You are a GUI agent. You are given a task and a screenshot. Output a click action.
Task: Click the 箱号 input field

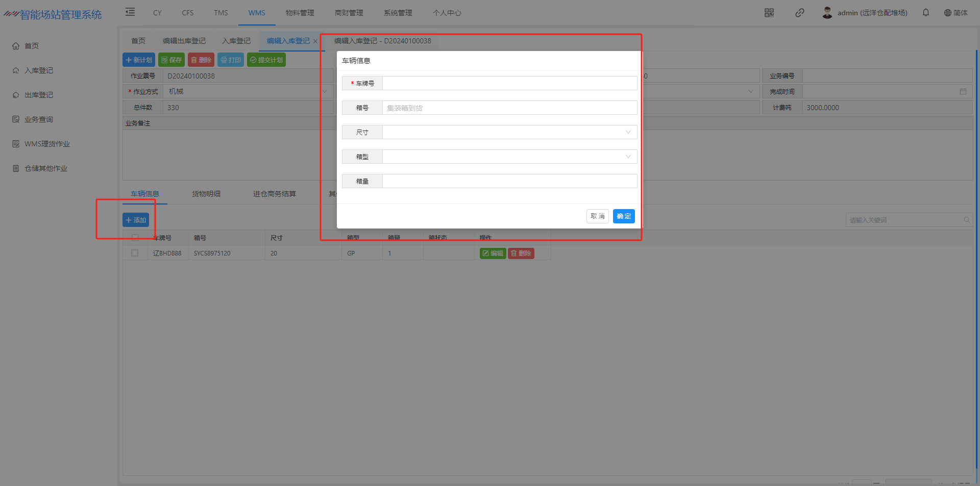509,108
